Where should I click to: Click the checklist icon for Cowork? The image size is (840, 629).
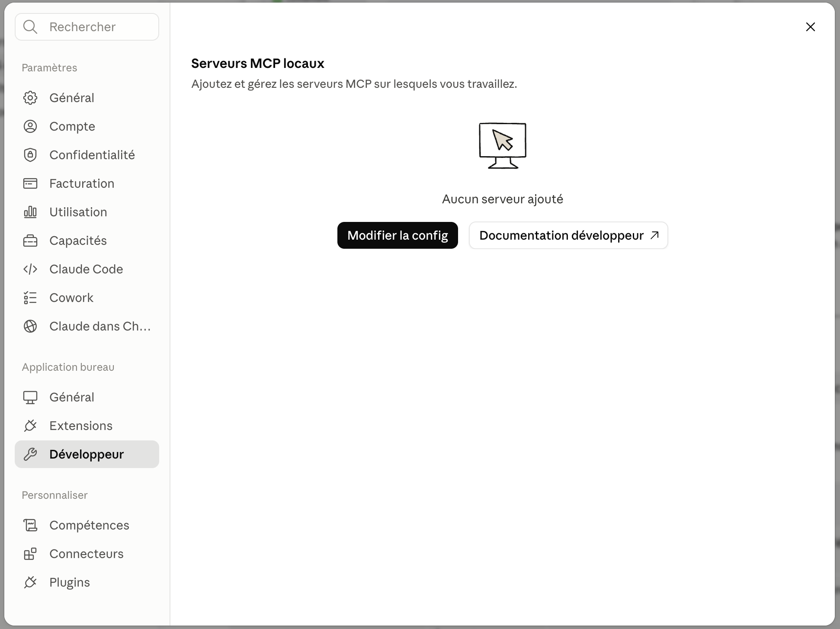(x=30, y=298)
